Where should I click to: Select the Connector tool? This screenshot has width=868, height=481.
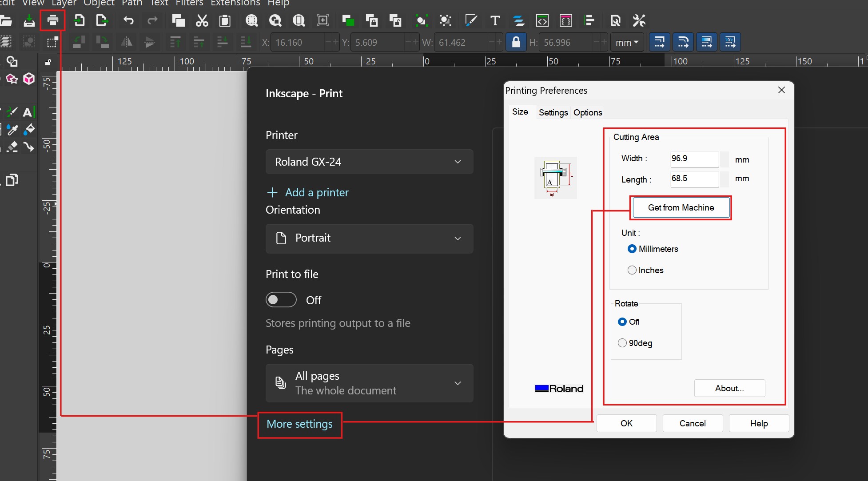click(x=29, y=147)
